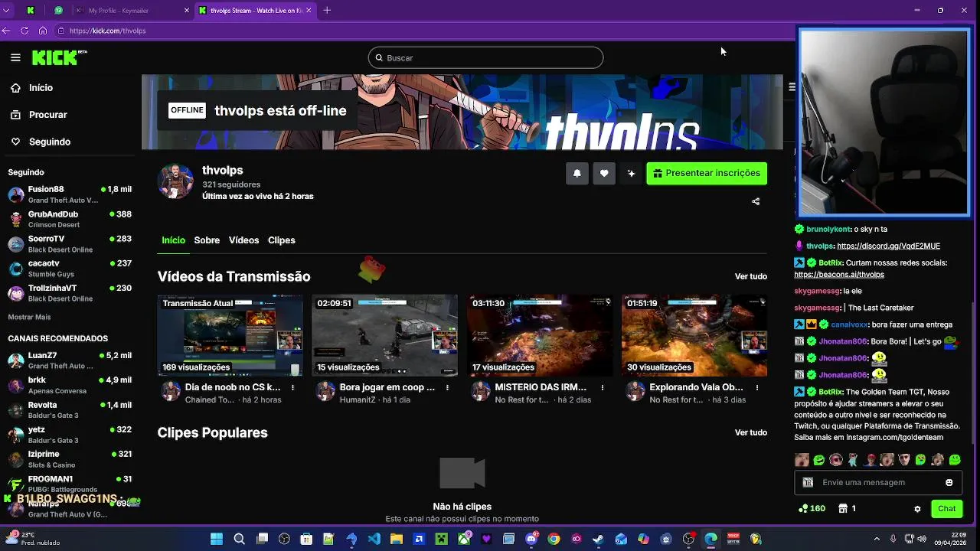Open the beacons.ai/thvolps link in chat
The width and height of the screenshot is (980, 551).
[839, 275]
